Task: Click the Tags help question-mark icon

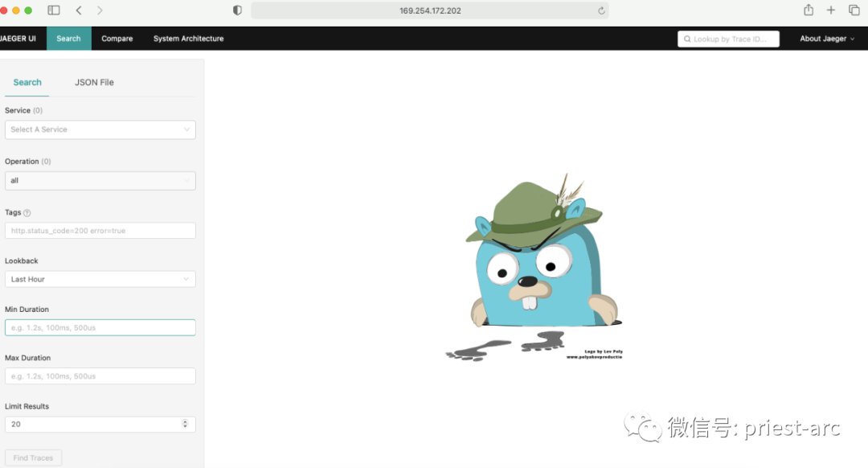Action: [x=27, y=212]
